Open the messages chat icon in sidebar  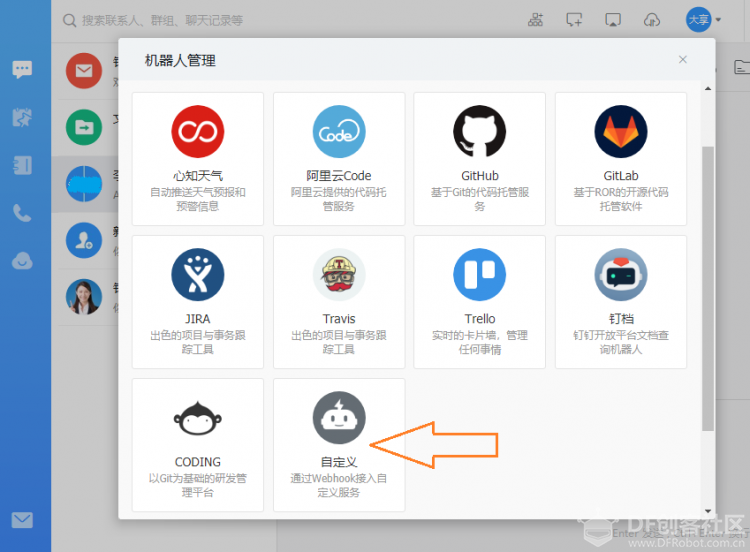pos(22,69)
